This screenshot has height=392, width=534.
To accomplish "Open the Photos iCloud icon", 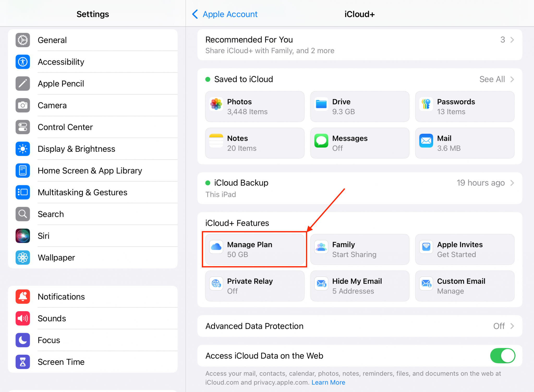I will (x=216, y=104).
